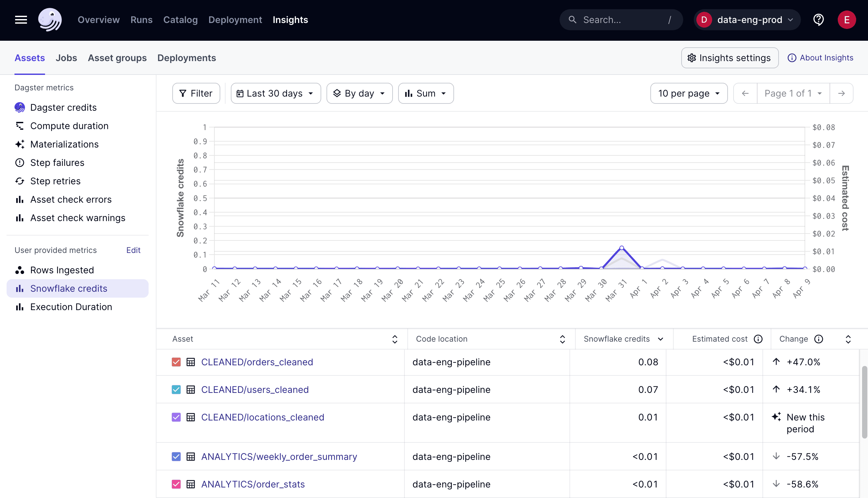Viewport: 868px width, 498px height.
Task: Open the hamburger navigation menu
Action: coord(20,19)
